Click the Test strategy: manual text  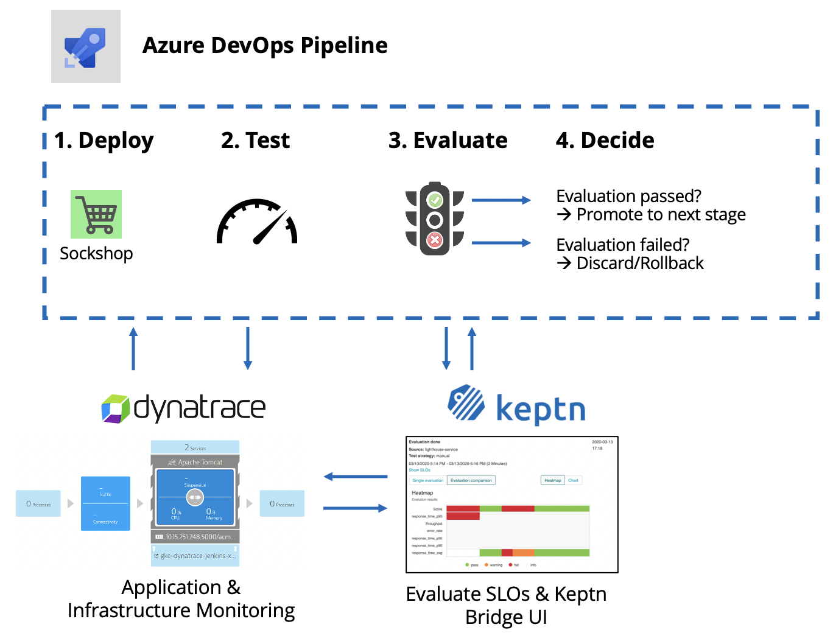[x=429, y=456]
